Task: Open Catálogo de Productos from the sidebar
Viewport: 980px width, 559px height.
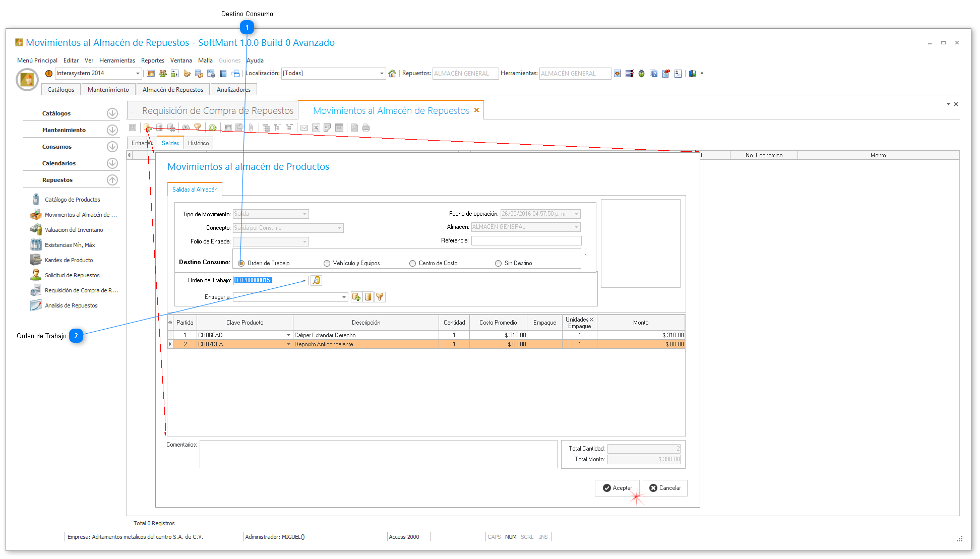Action: coord(72,200)
